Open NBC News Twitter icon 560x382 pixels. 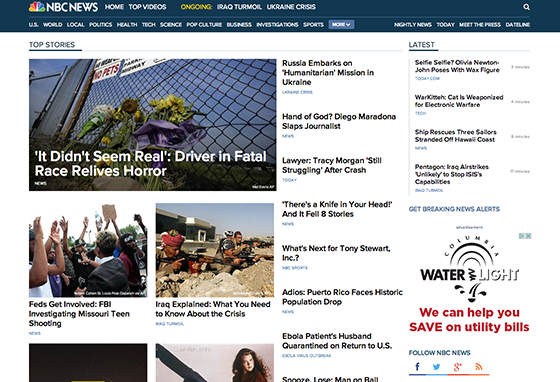click(x=436, y=367)
